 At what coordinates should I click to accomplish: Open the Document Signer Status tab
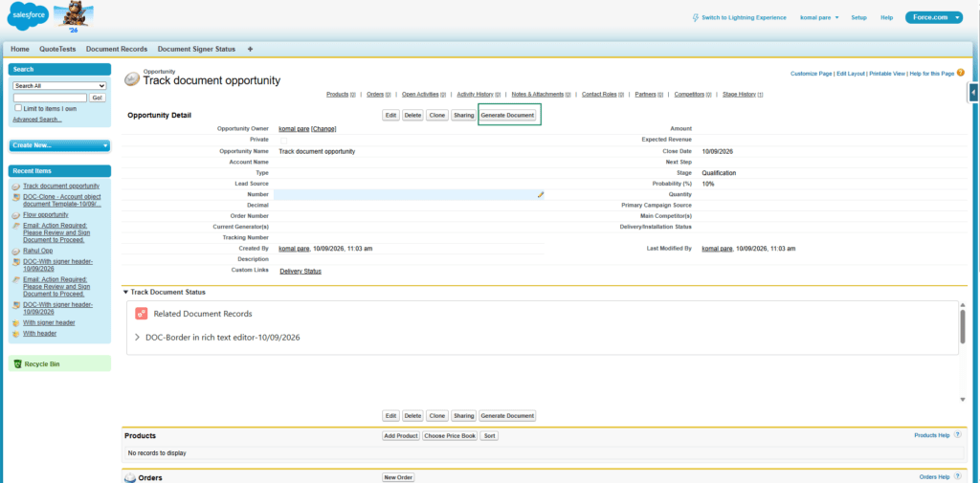pyautogui.click(x=196, y=49)
